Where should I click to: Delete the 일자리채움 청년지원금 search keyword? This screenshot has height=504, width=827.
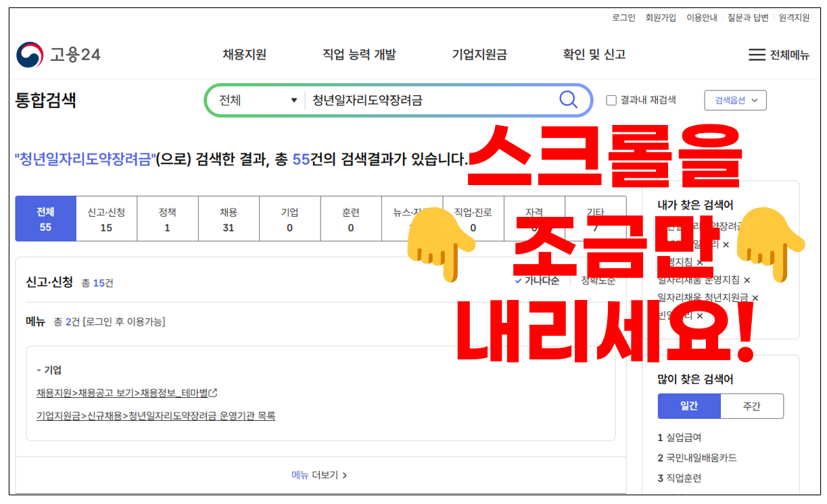pos(755,298)
